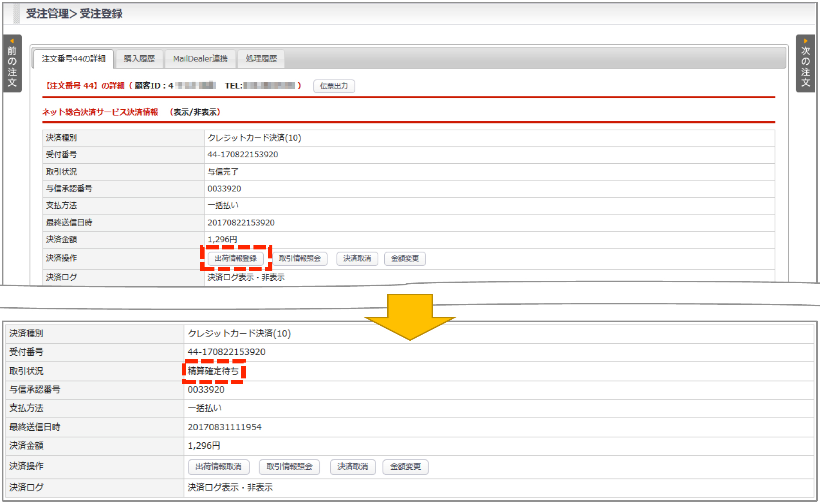Click the upper クレジットカード決済(10) value
Viewport: 820px width, 504px height.
[254, 138]
